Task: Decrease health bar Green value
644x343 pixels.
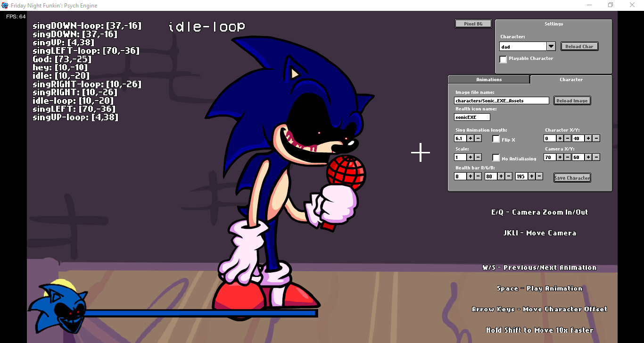Action: click(509, 176)
